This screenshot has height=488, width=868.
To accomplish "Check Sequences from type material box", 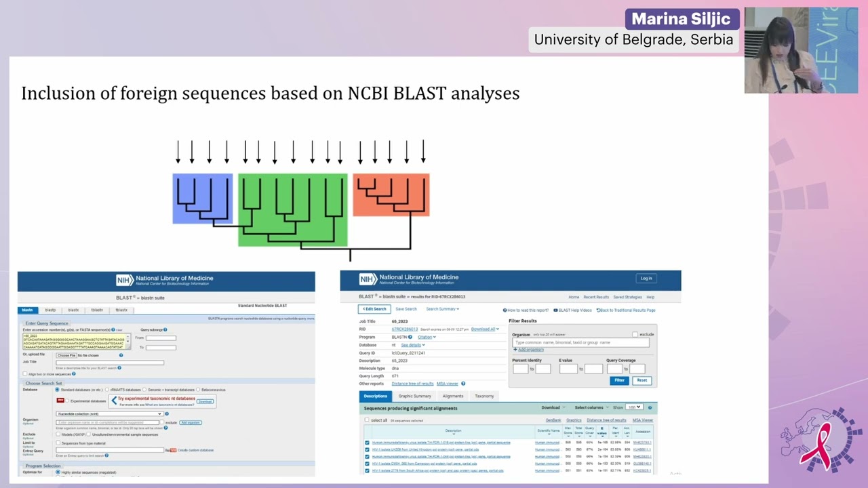I will pyautogui.click(x=58, y=442).
